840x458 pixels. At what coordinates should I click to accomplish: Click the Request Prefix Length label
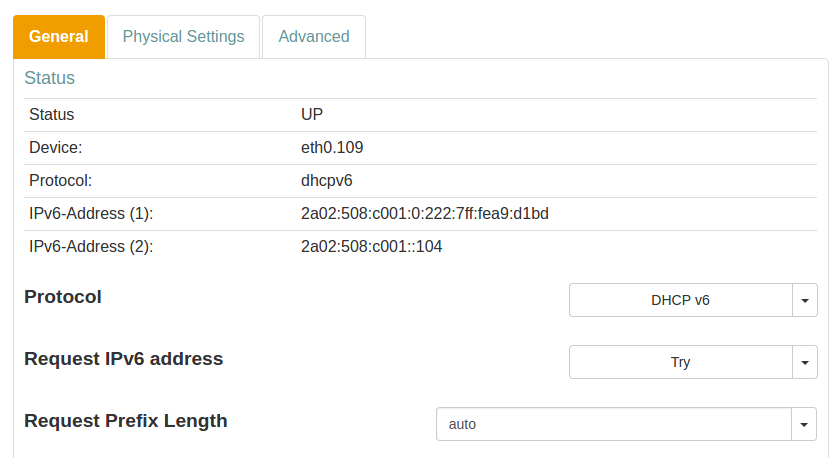click(125, 421)
